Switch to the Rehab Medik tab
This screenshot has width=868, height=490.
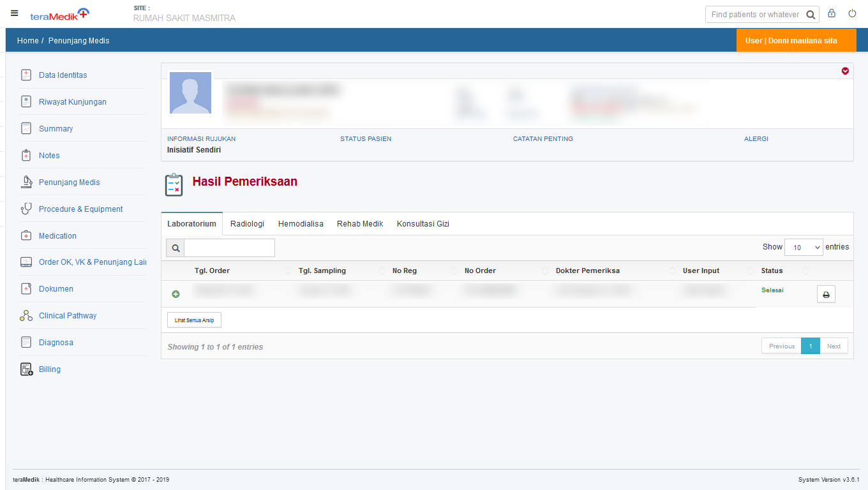point(360,224)
